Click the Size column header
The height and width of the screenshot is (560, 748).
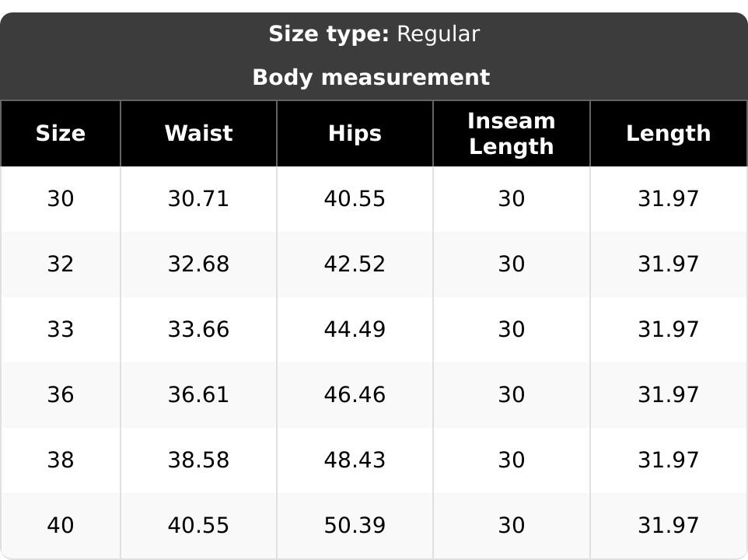click(61, 134)
